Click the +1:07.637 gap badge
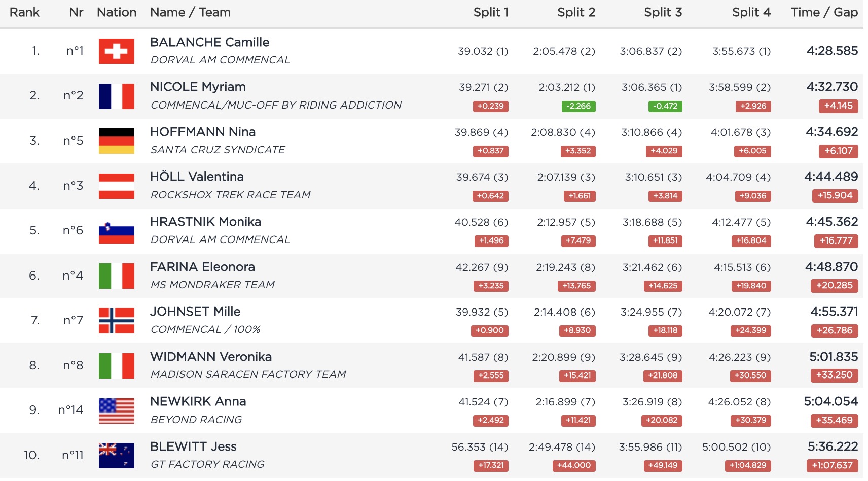 click(831, 465)
